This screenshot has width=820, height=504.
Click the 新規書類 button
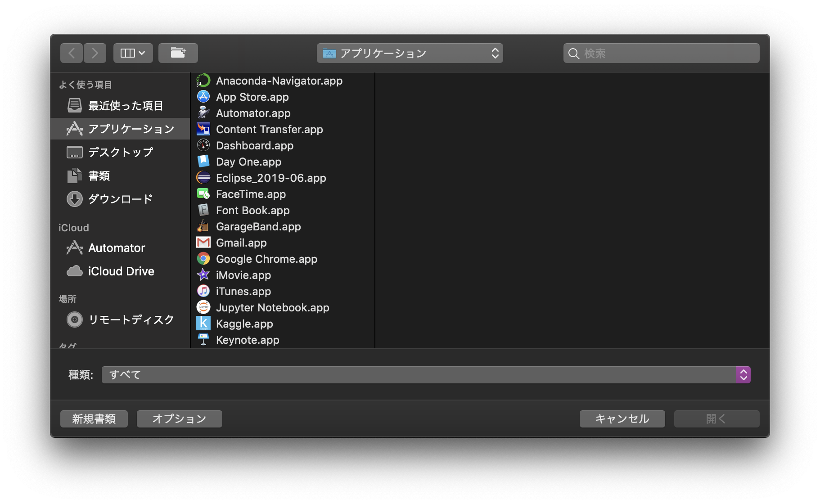pyautogui.click(x=94, y=419)
